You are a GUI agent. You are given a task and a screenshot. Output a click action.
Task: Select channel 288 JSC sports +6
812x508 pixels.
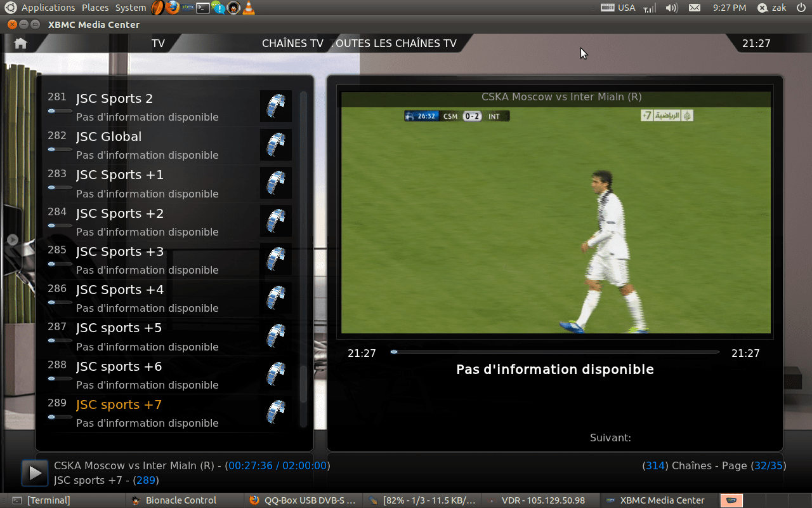click(169, 375)
